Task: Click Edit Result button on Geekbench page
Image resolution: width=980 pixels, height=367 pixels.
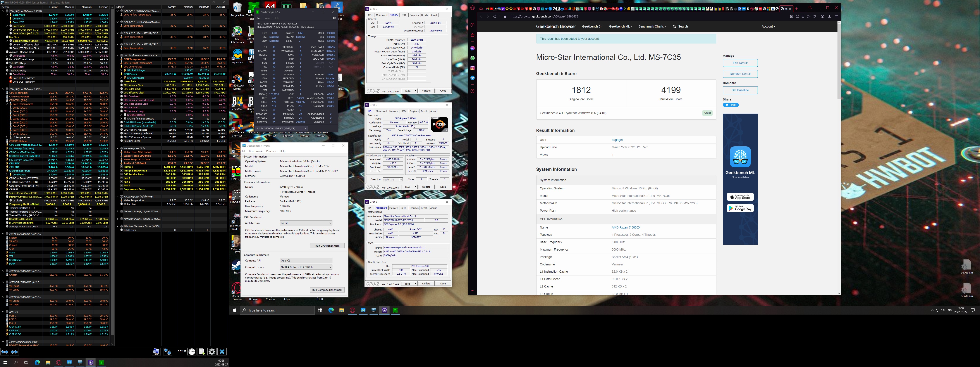Action: click(740, 63)
